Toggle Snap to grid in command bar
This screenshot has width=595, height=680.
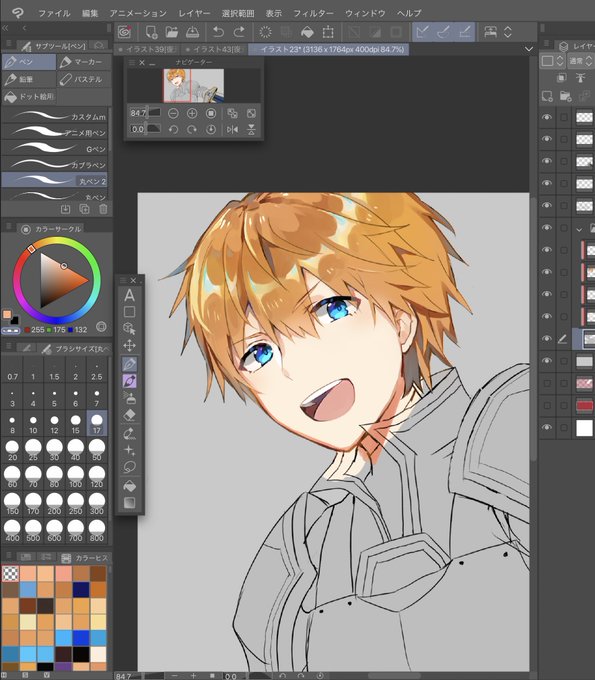pyautogui.click(x=464, y=32)
